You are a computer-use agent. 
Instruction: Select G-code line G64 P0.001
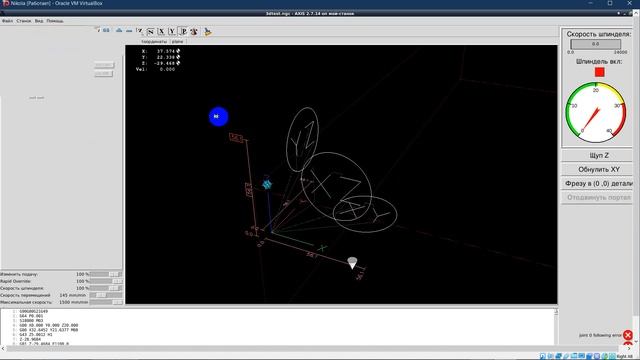[31, 316]
